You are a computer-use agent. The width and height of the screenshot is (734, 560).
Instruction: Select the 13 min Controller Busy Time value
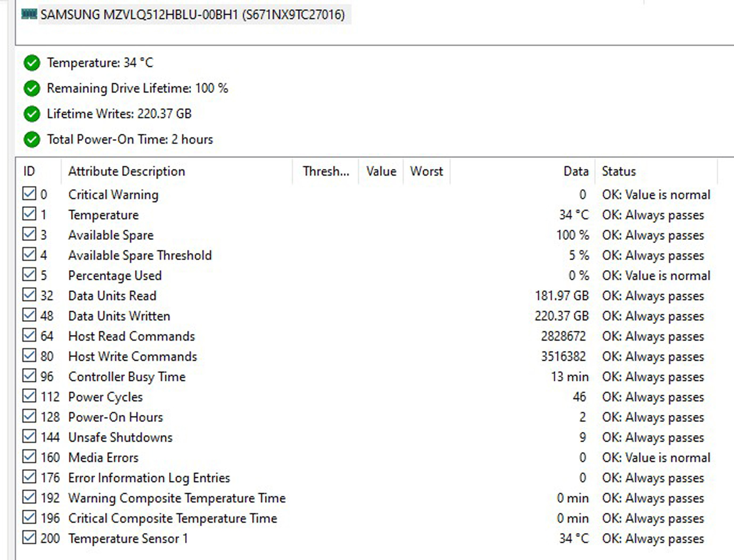[x=570, y=377]
